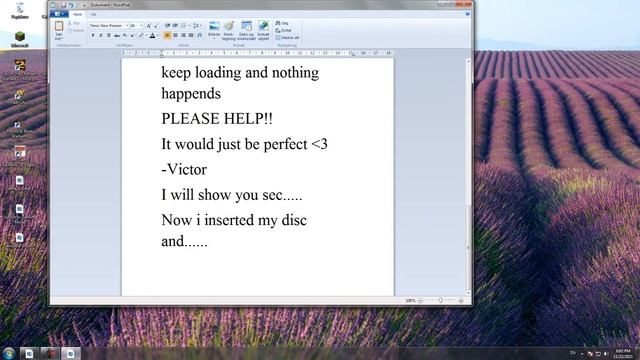Open the font size dropdown

(x=141, y=26)
